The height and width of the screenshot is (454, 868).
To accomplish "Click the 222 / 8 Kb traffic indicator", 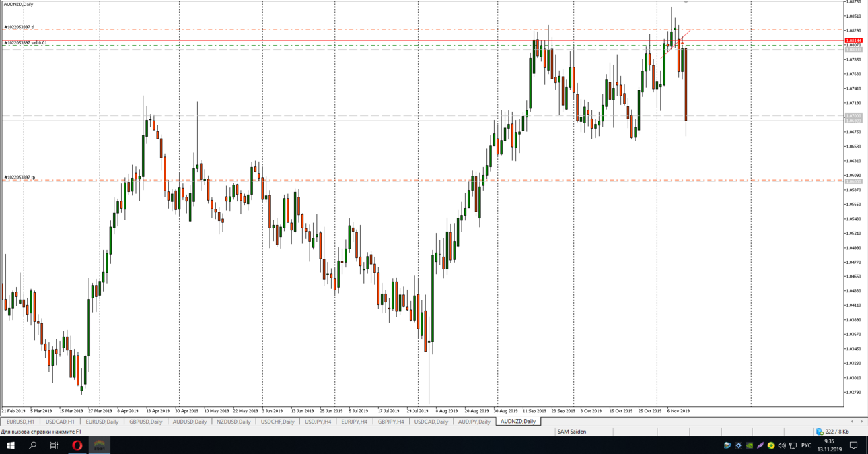I will coord(837,432).
